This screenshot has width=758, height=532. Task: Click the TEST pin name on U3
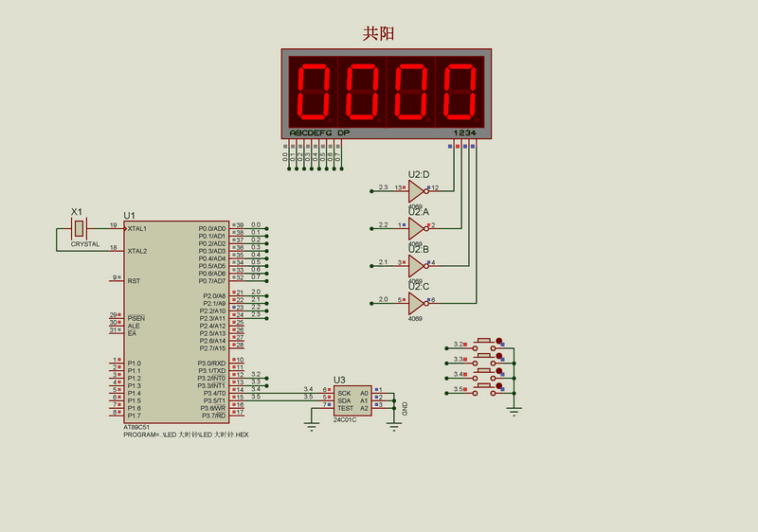click(345, 408)
